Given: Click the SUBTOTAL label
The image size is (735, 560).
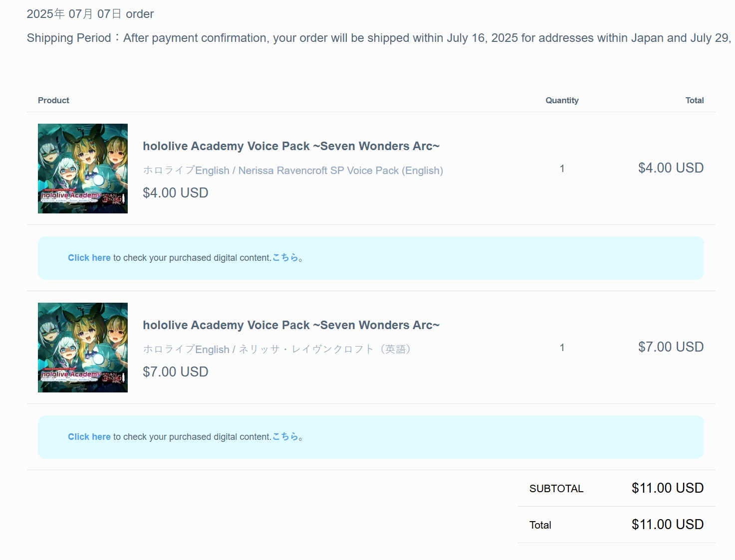Looking at the screenshot, I should pos(556,489).
